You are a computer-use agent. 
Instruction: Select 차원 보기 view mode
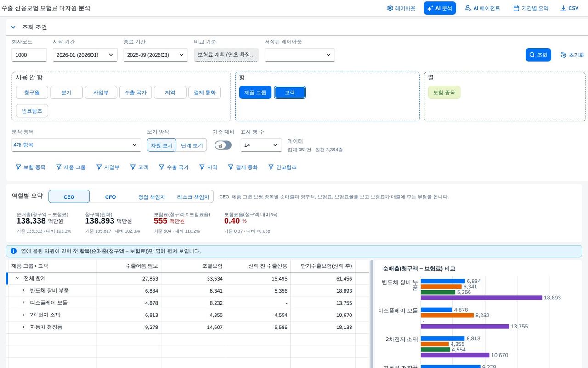[162, 145]
